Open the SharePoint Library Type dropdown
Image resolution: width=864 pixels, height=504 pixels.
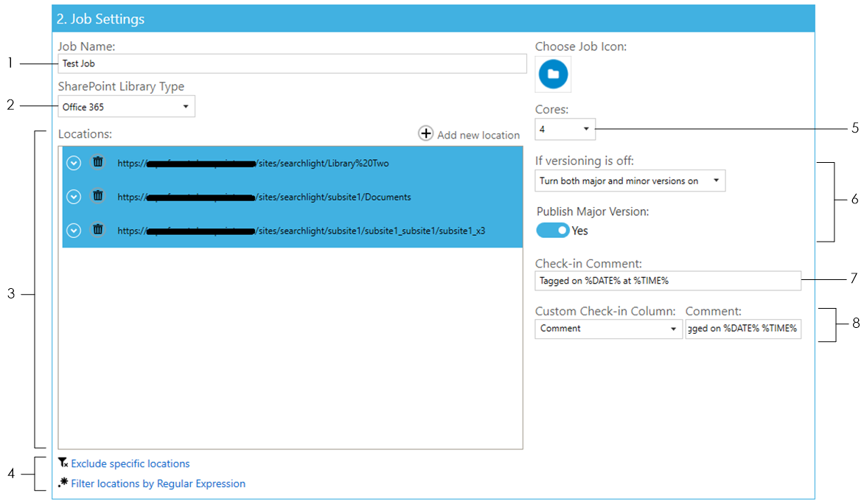(x=126, y=107)
